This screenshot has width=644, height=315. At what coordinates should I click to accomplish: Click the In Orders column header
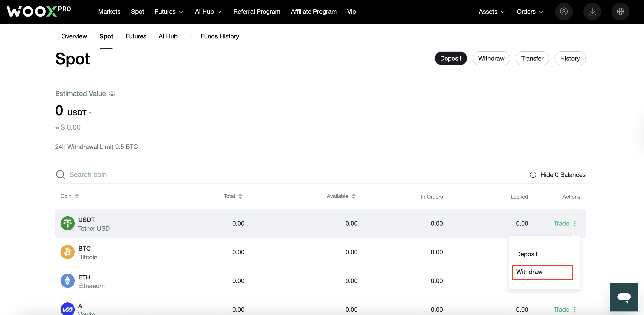click(x=432, y=197)
